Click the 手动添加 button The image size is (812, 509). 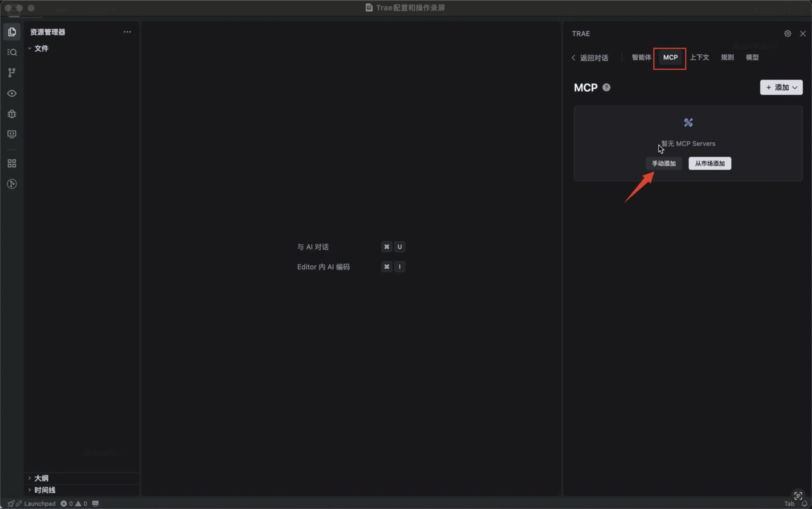point(664,164)
